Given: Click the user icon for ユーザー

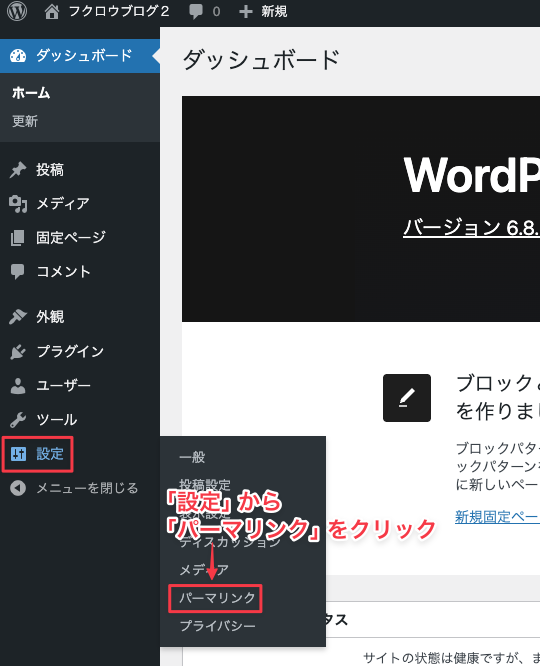Looking at the screenshot, I should (18, 386).
